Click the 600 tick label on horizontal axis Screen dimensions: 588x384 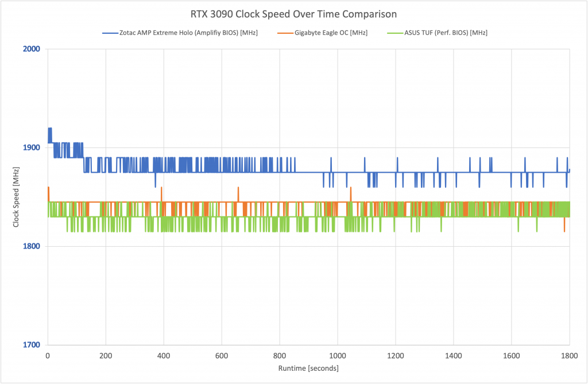(x=222, y=356)
